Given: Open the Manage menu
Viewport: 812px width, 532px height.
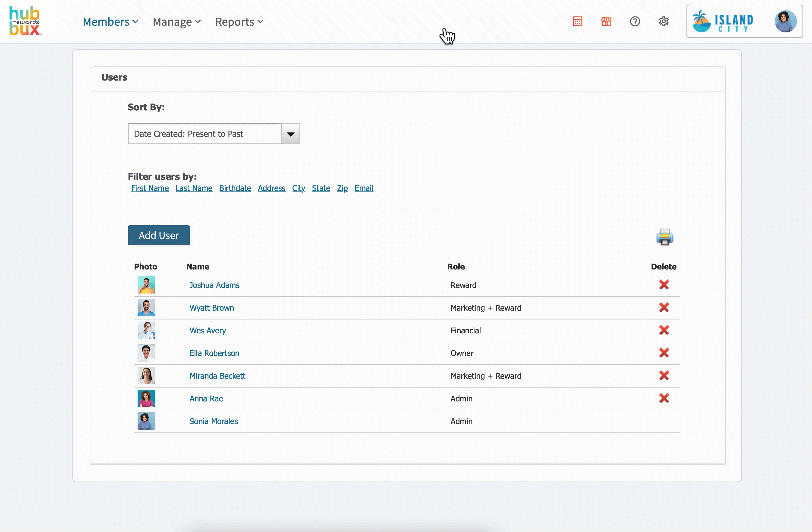Looking at the screenshot, I should point(176,22).
